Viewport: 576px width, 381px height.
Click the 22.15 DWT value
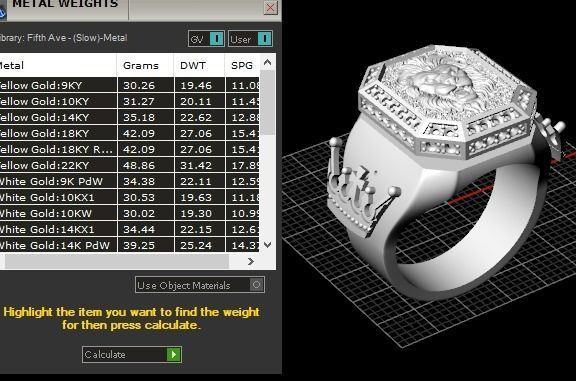[x=196, y=229]
